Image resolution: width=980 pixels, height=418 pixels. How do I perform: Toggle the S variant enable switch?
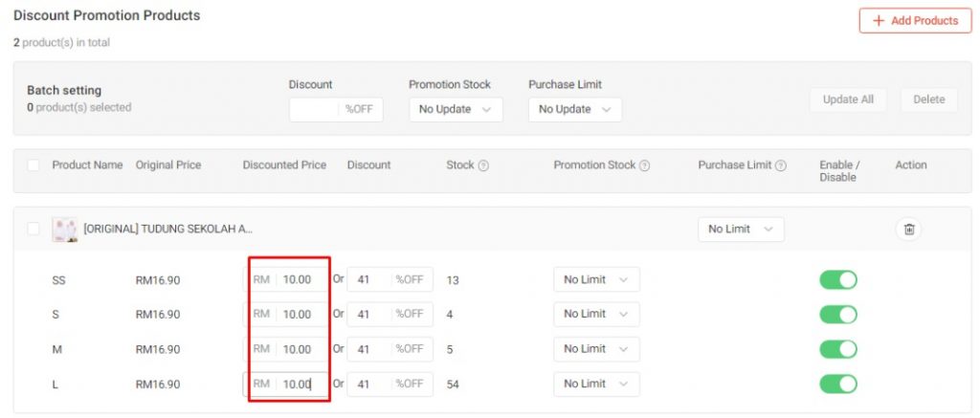[837, 314]
